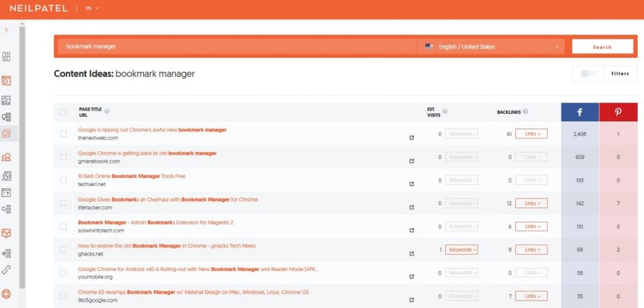Open 'Bookmark Manager - Admin Bookmarks Extension' link
The width and height of the screenshot is (644, 308).
click(156, 223)
